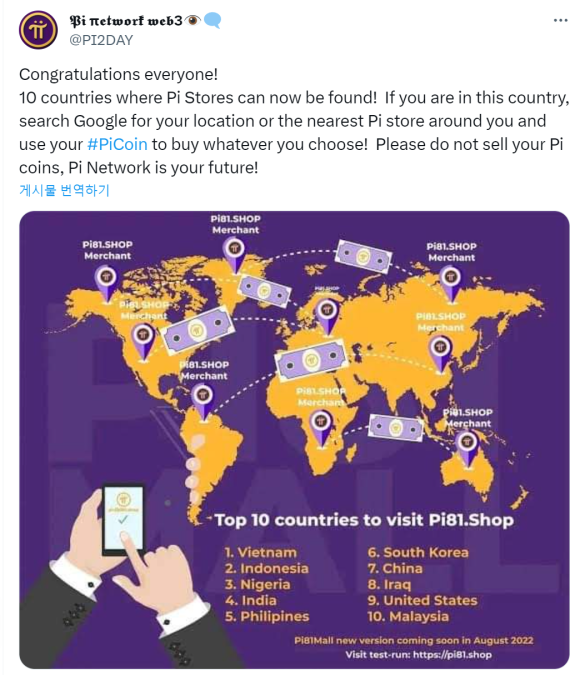The image size is (580, 675).
Task: Click the Russia Pi81.SHOP Merchant pin
Action: (451, 284)
